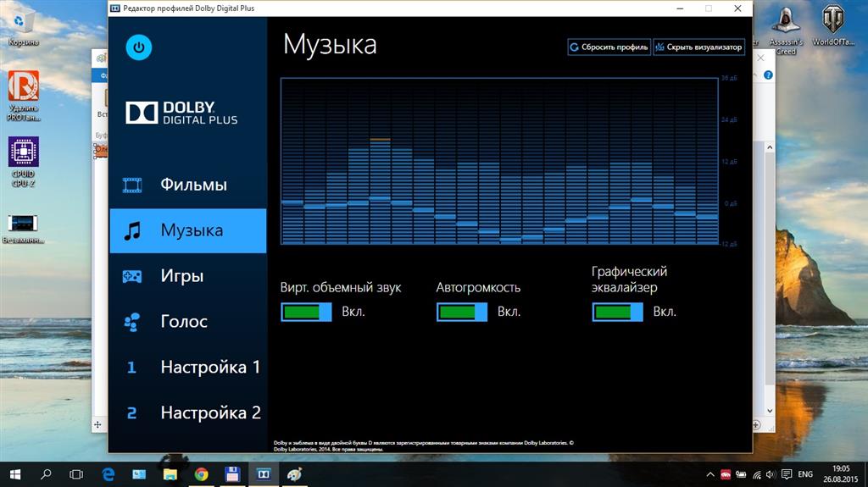
Task: Open File Explorer from the taskbar
Action: (x=170, y=474)
